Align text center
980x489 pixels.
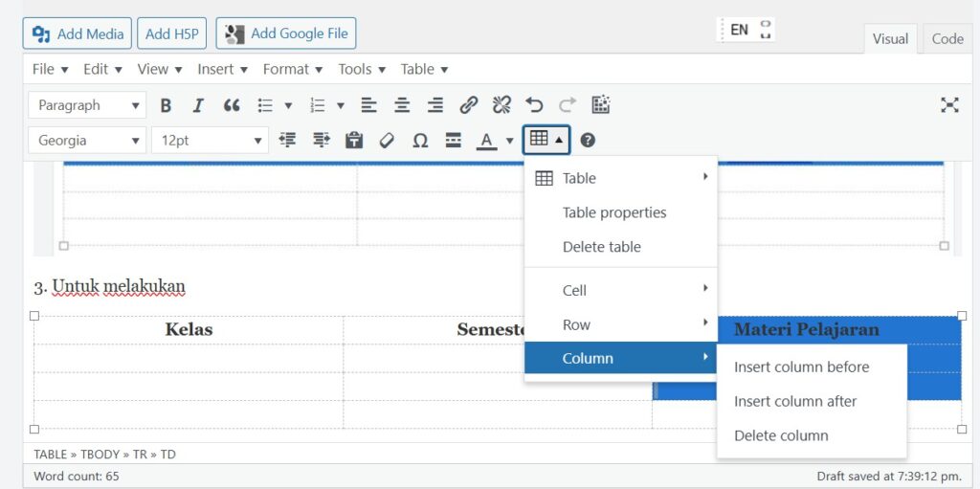click(x=402, y=105)
